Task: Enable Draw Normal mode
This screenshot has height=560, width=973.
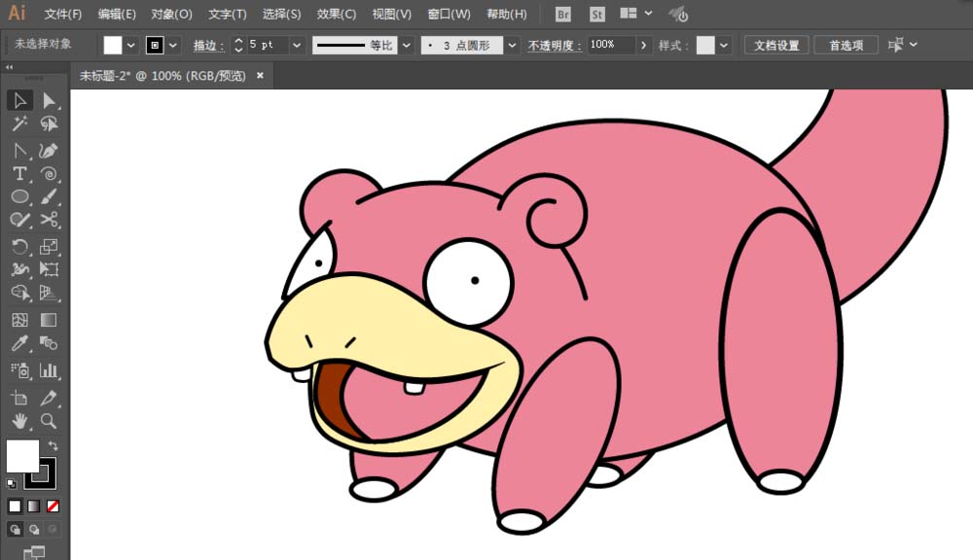Action: 15,529
